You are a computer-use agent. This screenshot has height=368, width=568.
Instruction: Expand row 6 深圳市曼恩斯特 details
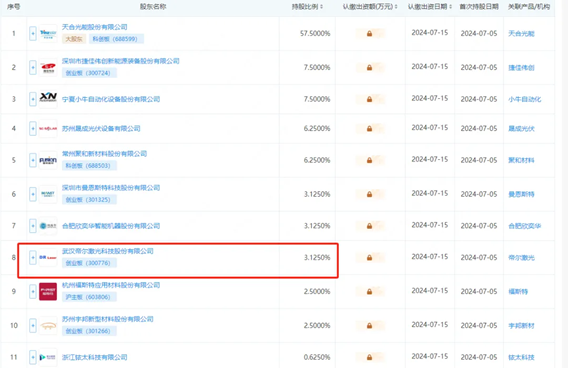pyautogui.click(x=33, y=194)
